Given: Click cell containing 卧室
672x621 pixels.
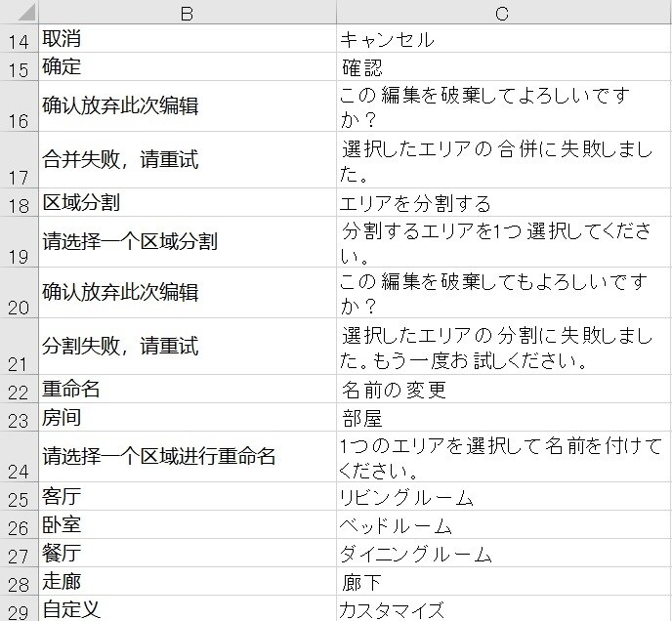Looking at the screenshot, I should coord(188,524).
